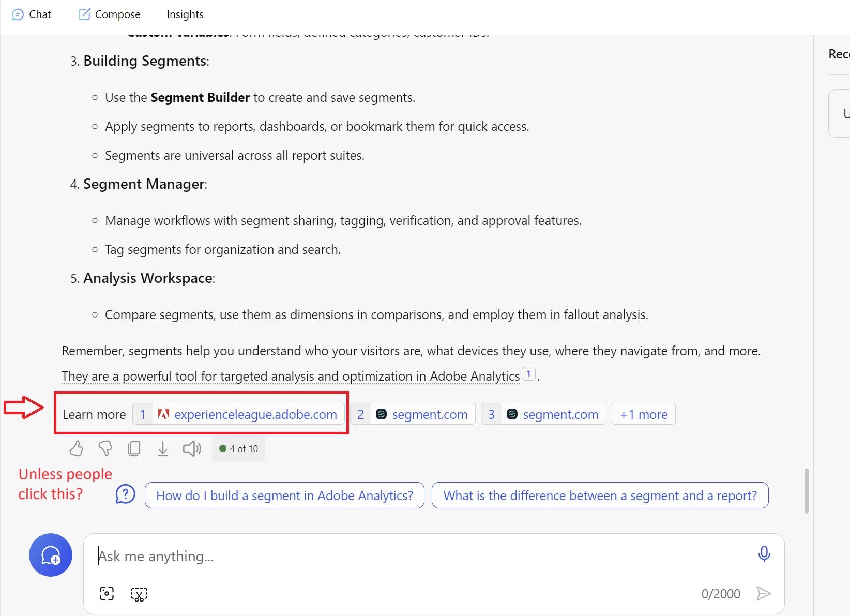Switch to the Compose tab

(109, 14)
